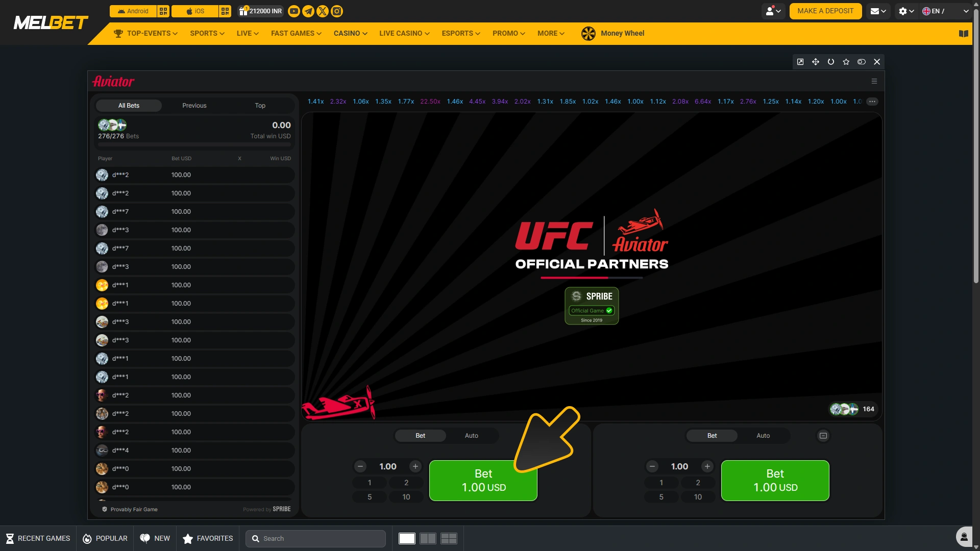Download the Android app
This screenshot has height=551, width=980.
tap(133, 11)
